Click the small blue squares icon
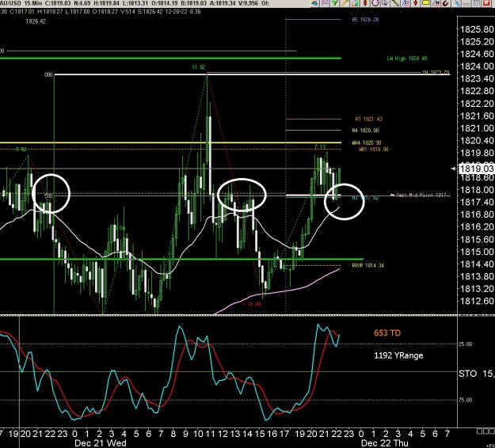495x448 pixels. pyautogui.click(x=458, y=3)
